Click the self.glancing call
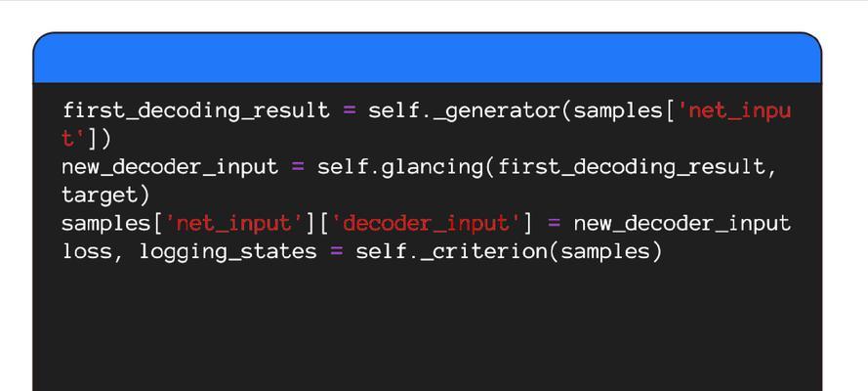 [x=400, y=167]
